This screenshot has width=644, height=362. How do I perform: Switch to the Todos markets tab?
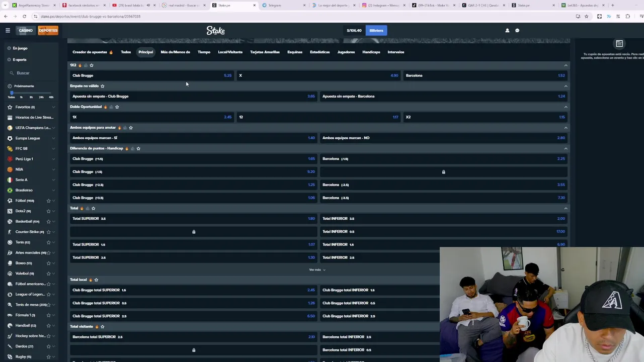tap(126, 52)
